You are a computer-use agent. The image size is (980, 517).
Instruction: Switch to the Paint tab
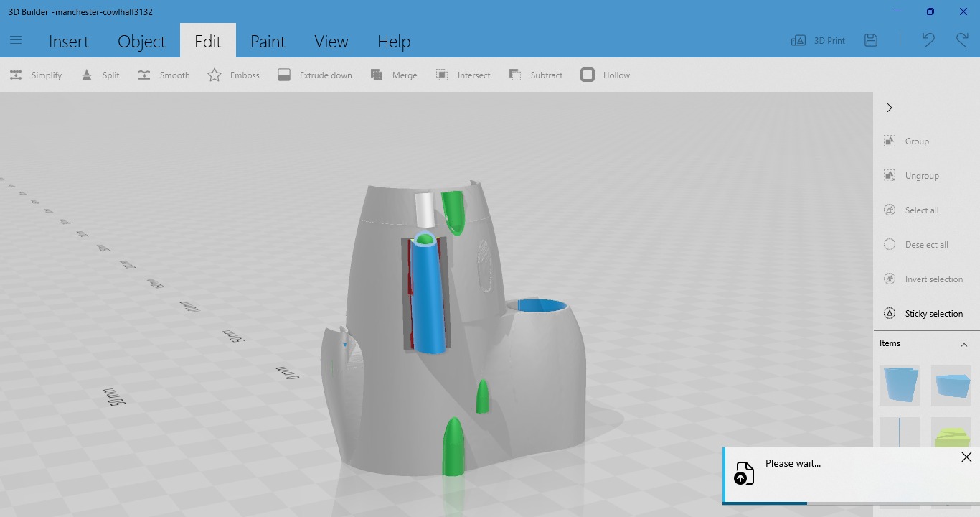point(268,42)
